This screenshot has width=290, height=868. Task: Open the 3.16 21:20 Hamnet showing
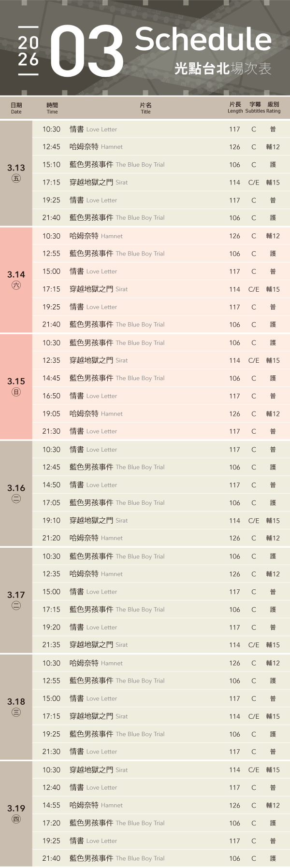(96, 538)
